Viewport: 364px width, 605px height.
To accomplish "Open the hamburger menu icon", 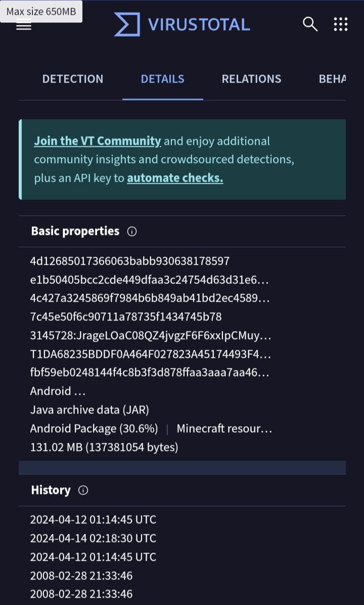I will point(24,26).
